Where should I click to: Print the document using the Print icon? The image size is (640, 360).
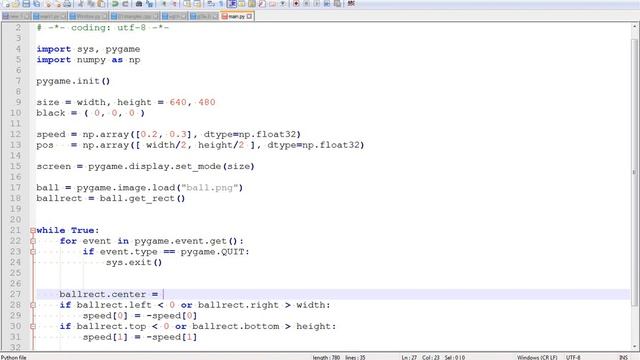tap(67, 4)
